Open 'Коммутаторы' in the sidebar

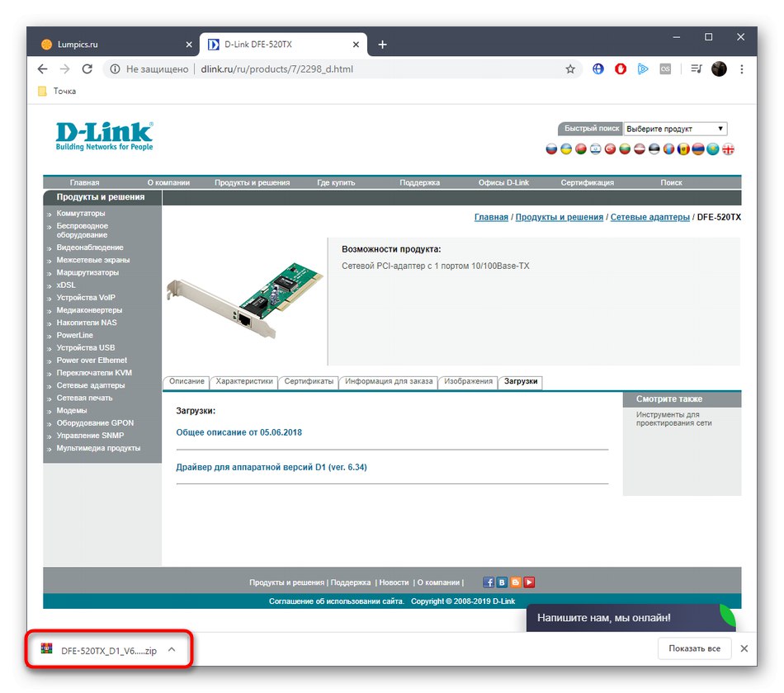coord(81,214)
